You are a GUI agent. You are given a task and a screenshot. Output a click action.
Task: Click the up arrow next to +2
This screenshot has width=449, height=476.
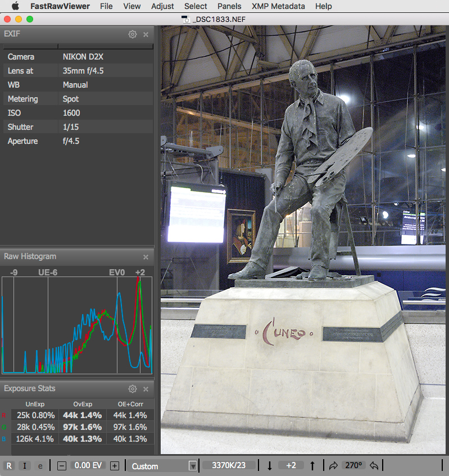coord(312,466)
